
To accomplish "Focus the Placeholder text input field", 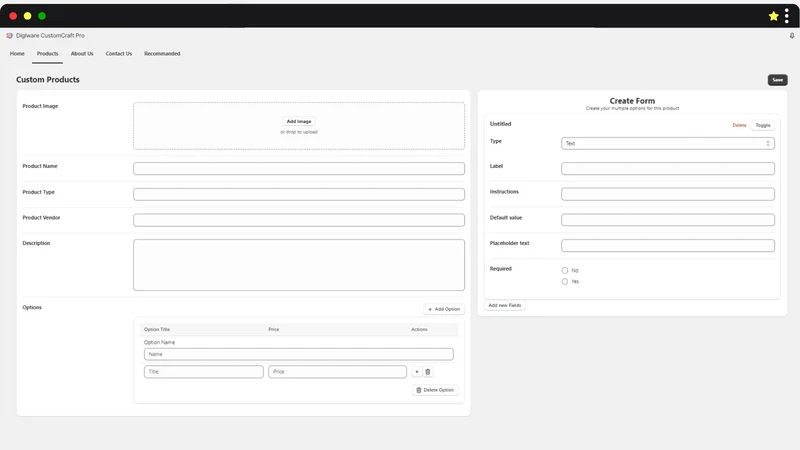I will pyautogui.click(x=667, y=245).
